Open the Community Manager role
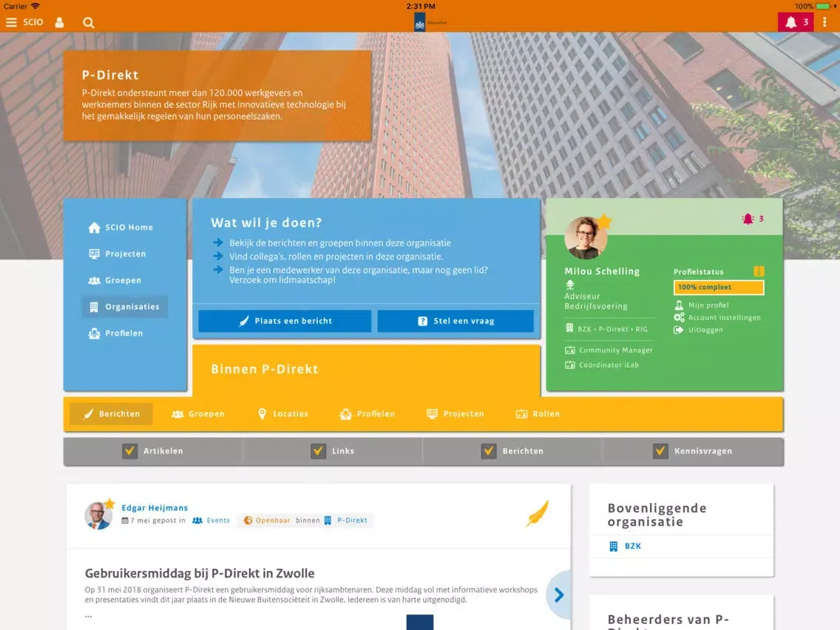The image size is (840, 630). [x=609, y=350]
